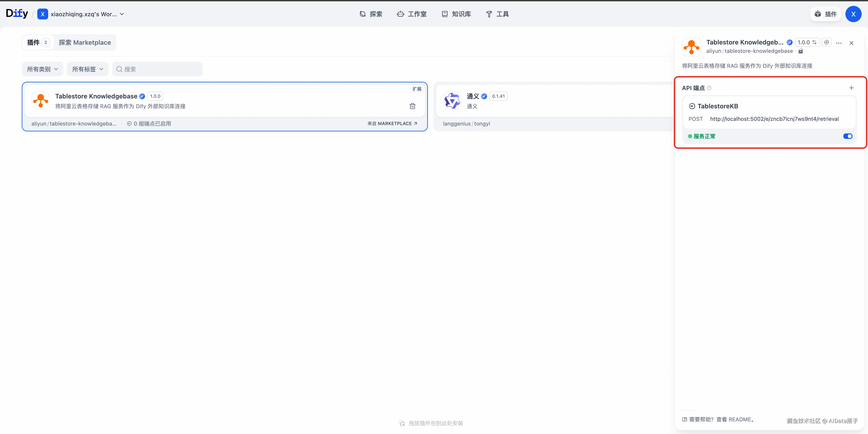Open 来自 MARKETPLACE link on Tablestore card
868x434 pixels.
coord(392,124)
